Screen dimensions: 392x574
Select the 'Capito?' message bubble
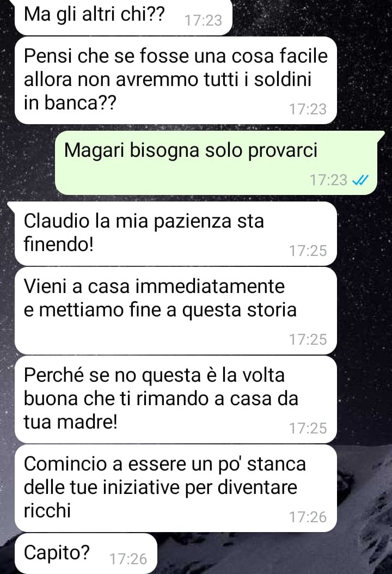click(x=85, y=553)
